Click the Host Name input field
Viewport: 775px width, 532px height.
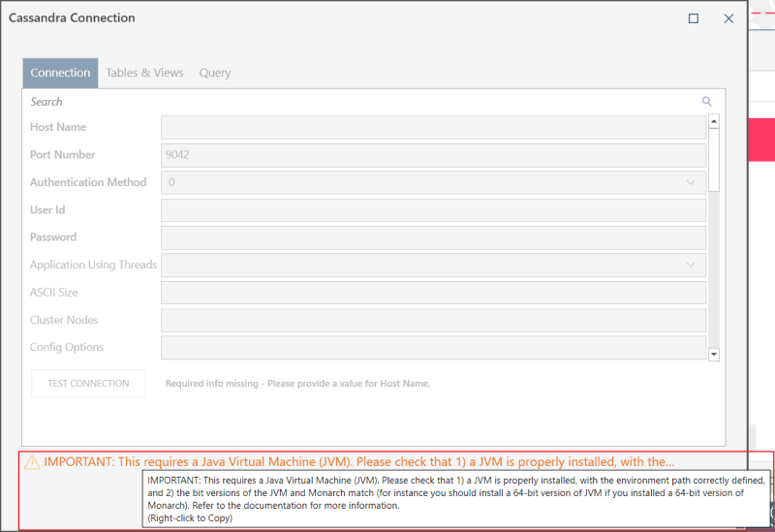(x=433, y=128)
